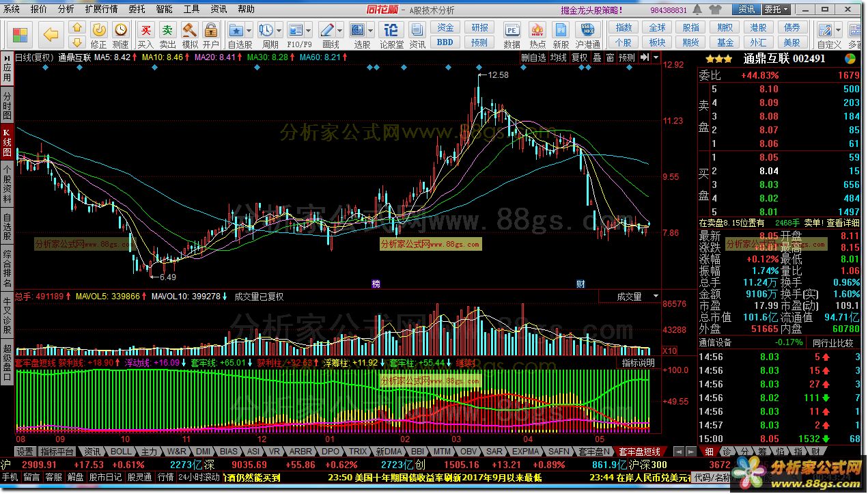Toggle the 复权 price adjustment
The height and width of the screenshot is (494, 868).
click(579, 58)
